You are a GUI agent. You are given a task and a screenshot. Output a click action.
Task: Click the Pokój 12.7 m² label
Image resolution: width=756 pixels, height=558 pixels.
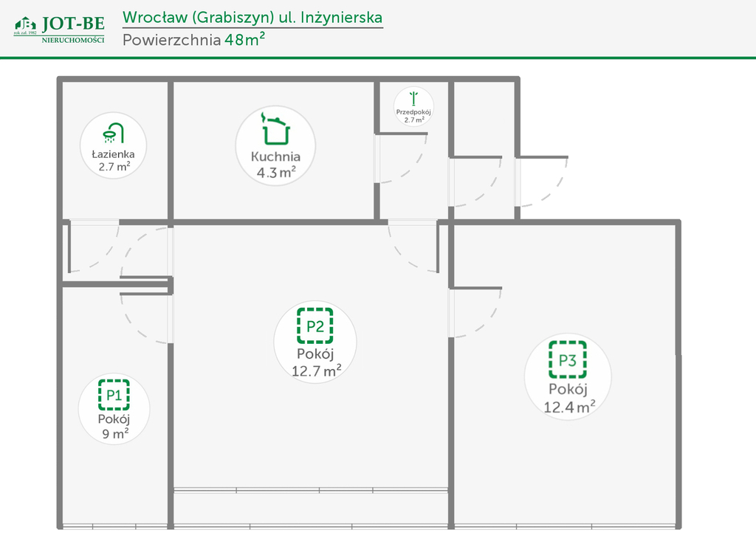pyautogui.click(x=315, y=362)
